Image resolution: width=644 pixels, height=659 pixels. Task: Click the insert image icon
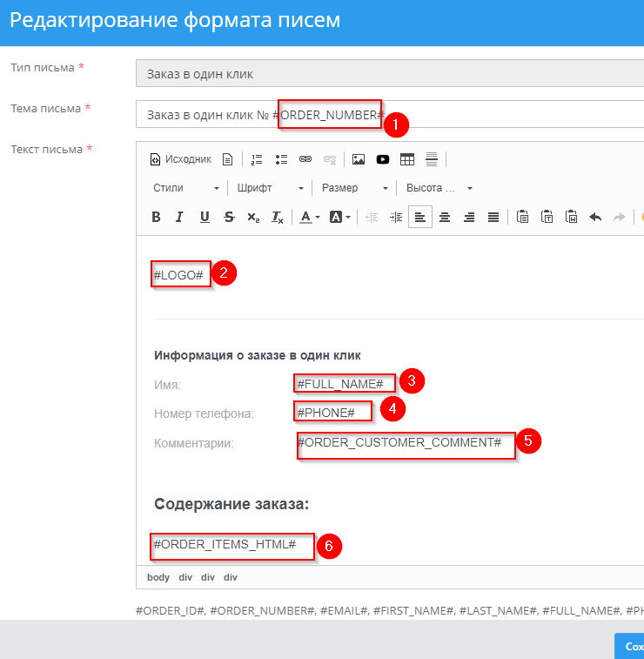tap(358, 159)
